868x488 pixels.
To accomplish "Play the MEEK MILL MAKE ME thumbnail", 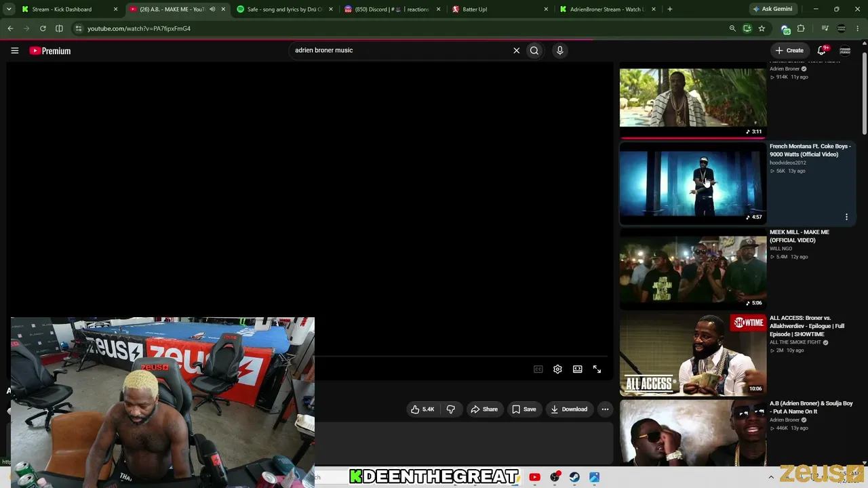I will pyautogui.click(x=693, y=269).
